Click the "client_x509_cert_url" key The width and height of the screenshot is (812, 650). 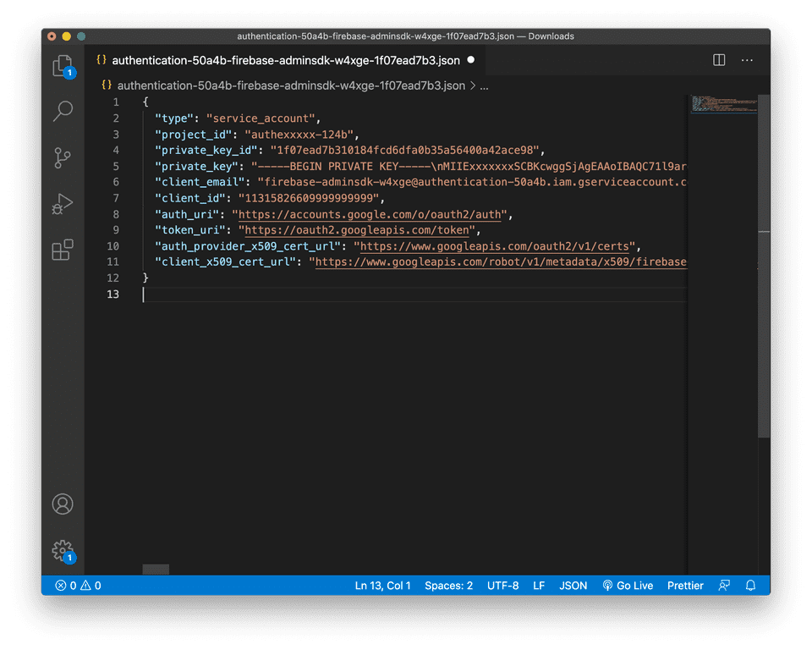pyautogui.click(x=225, y=262)
